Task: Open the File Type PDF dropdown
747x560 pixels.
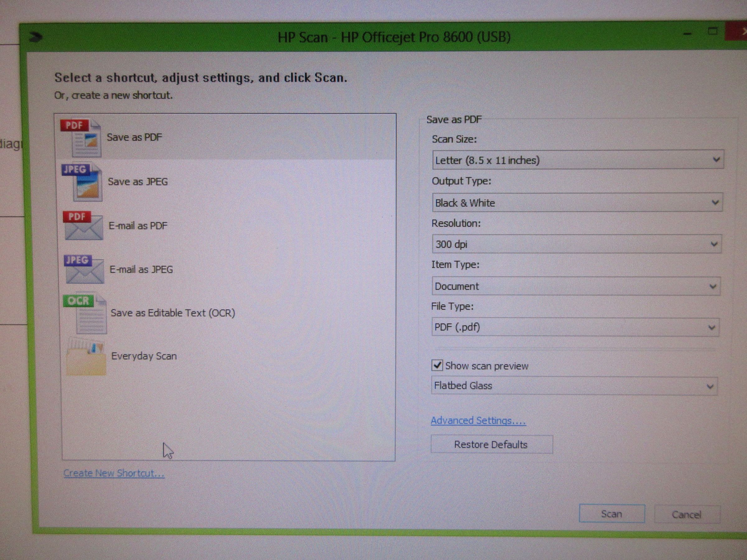Action: point(575,327)
